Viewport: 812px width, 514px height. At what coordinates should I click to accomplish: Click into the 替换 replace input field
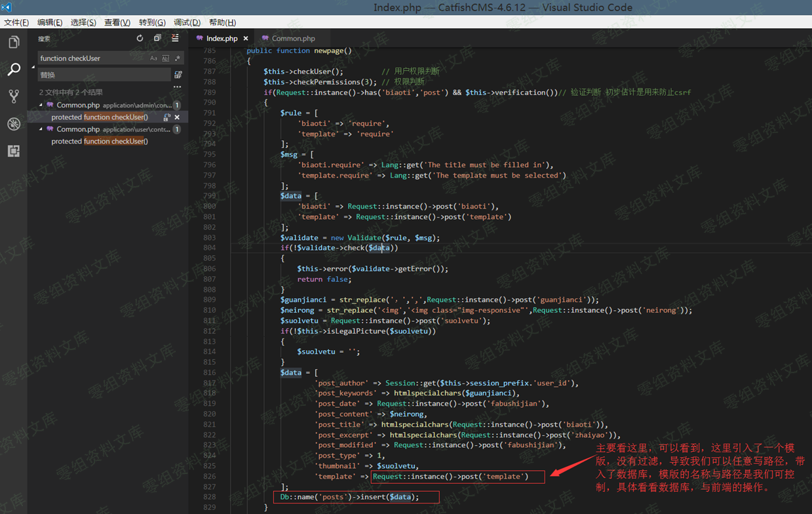pyautogui.click(x=104, y=75)
